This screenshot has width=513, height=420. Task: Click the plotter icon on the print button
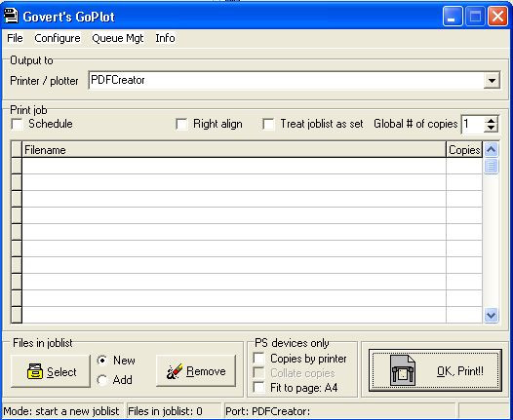pyautogui.click(x=403, y=371)
